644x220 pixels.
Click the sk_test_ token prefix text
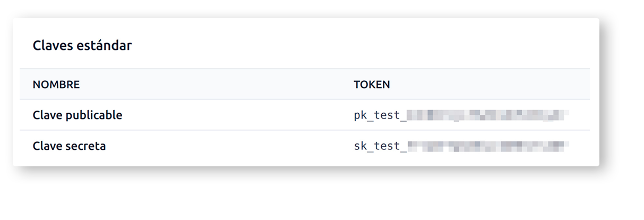[x=380, y=146]
